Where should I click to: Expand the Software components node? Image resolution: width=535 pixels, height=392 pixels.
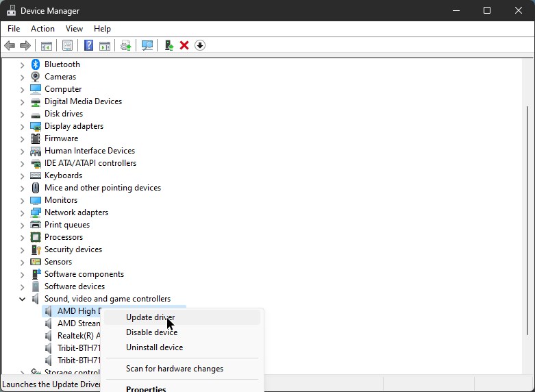[22, 274]
